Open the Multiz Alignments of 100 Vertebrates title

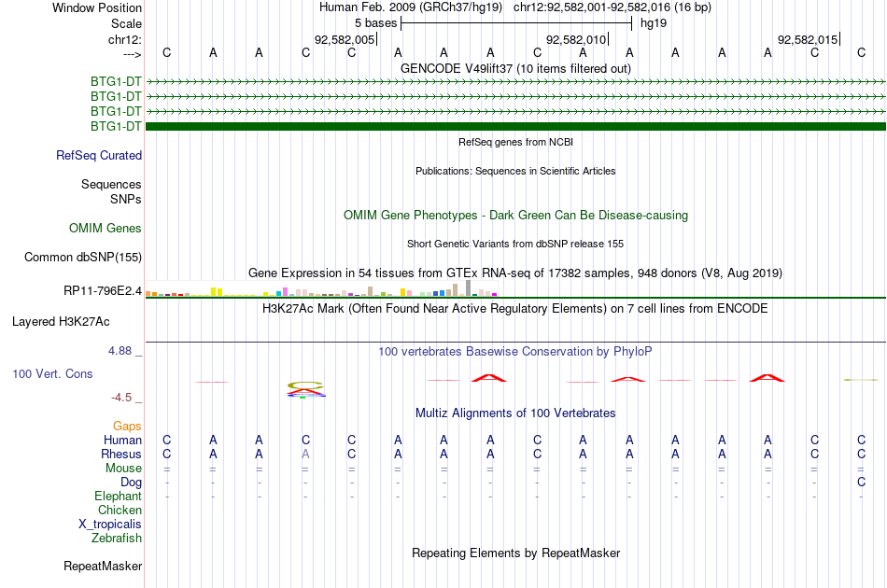tap(515, 413)
